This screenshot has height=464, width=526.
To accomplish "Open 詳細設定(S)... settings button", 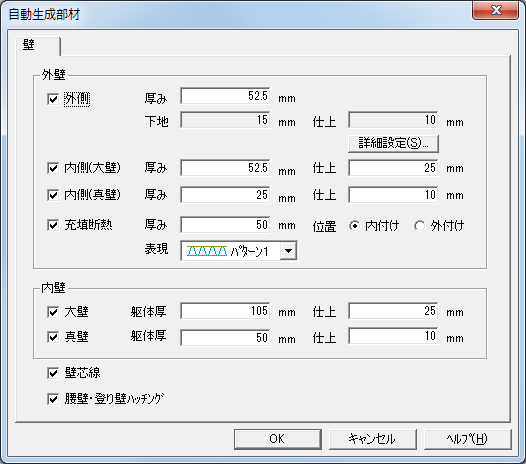I will (x=393, y=144).
